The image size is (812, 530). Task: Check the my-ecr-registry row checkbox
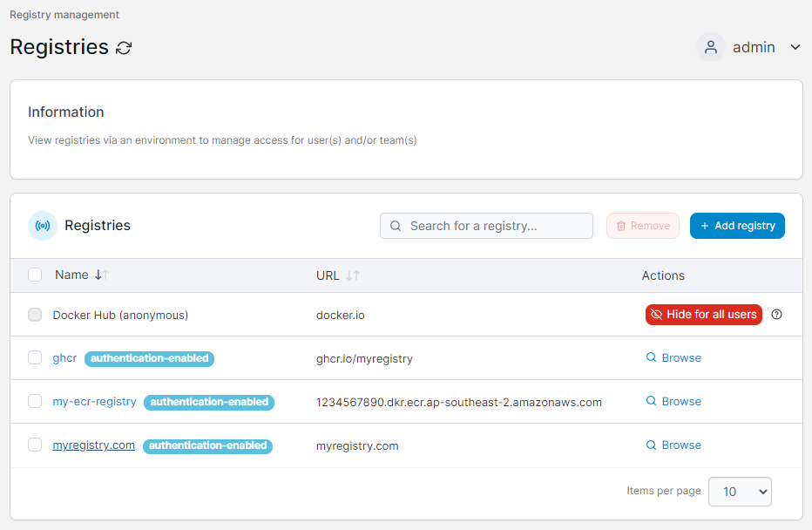(35, 402)
